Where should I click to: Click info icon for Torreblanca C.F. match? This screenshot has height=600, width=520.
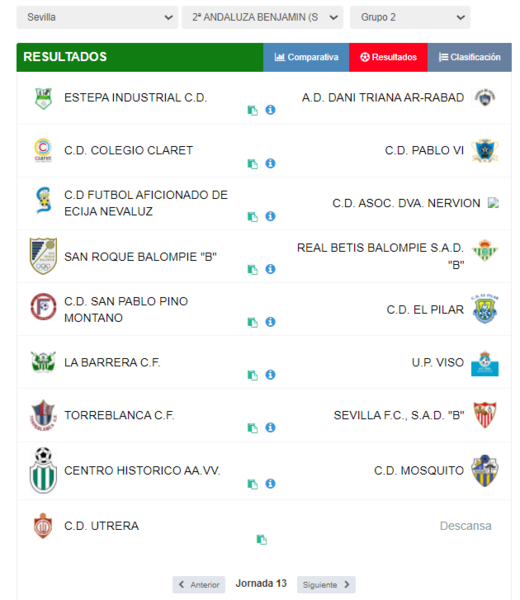(270, 427)
